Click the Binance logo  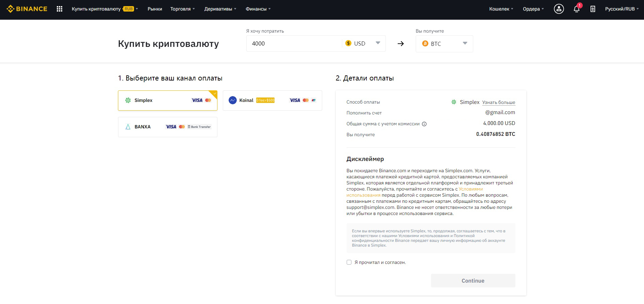pos(27,9)
